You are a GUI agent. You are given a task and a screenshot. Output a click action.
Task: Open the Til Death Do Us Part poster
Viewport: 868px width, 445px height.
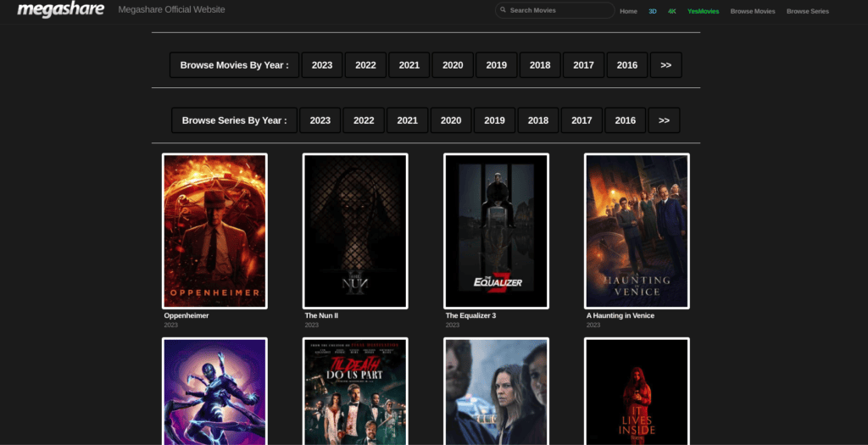355,391
